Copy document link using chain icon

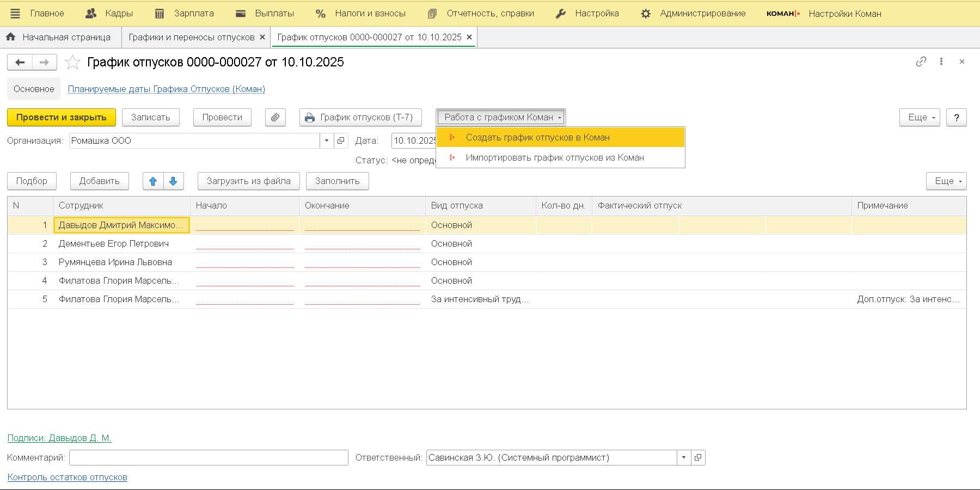tap(921, 62)
